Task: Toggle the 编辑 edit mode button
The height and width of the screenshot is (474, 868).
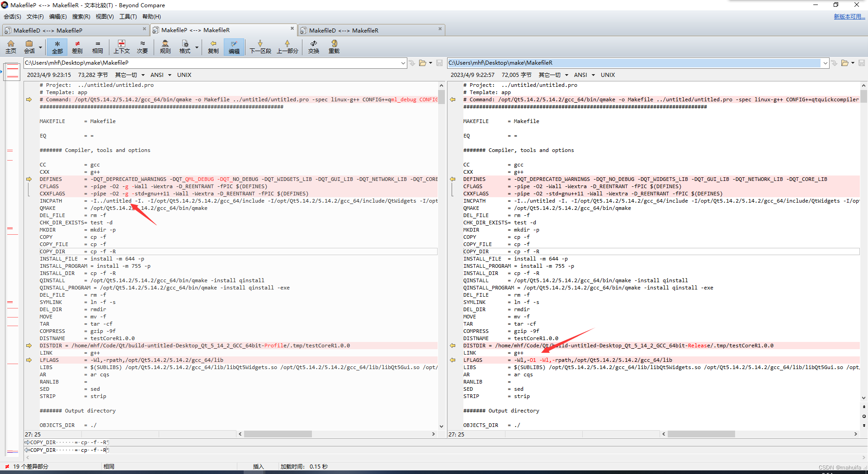Action: [234, 47]
